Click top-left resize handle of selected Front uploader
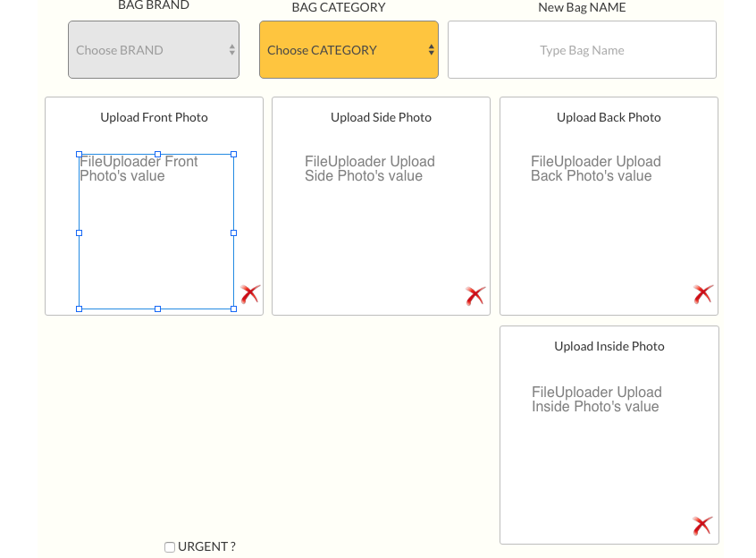This screenshot has height=558, width=756. pyautogui.click(x=80, y=155)
